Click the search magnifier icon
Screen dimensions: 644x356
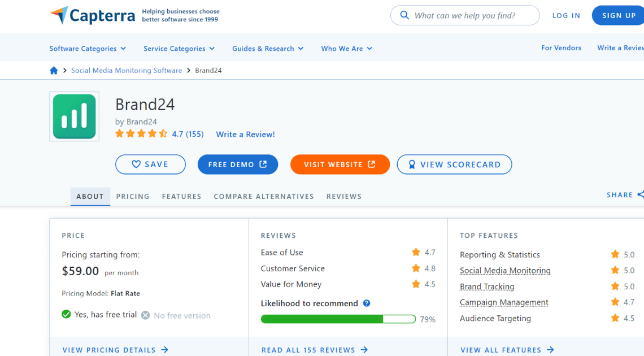pos(404,15)
